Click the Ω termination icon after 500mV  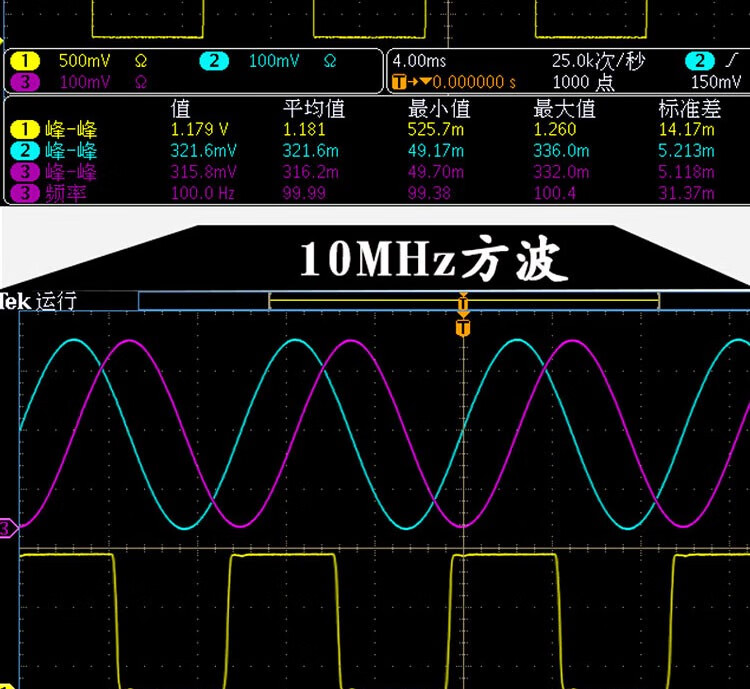point(141,61)
